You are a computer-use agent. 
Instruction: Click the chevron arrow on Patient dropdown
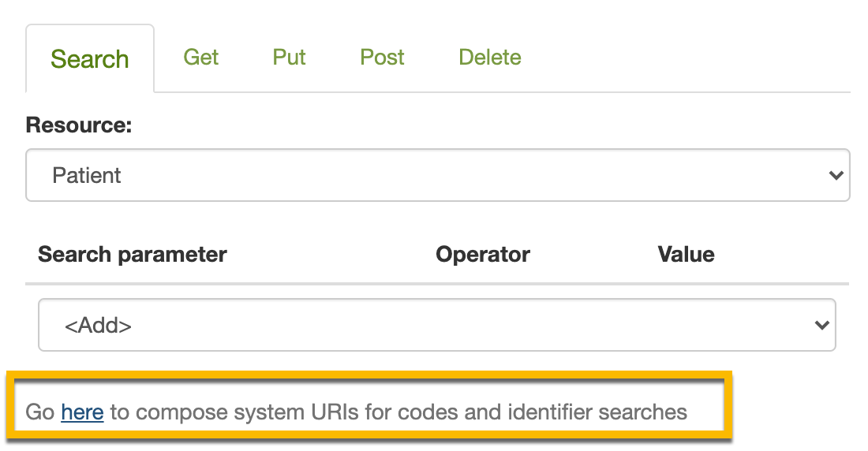point(836,175)
